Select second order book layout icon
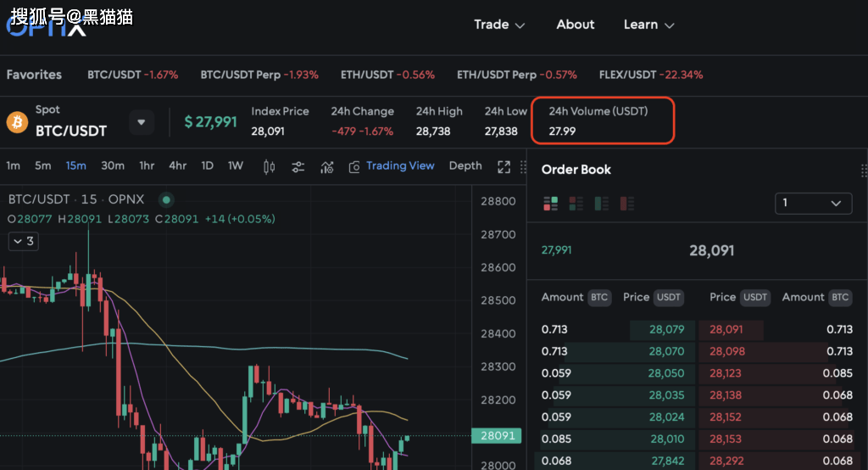Screen dimensions: 868x470 (576, 204)
